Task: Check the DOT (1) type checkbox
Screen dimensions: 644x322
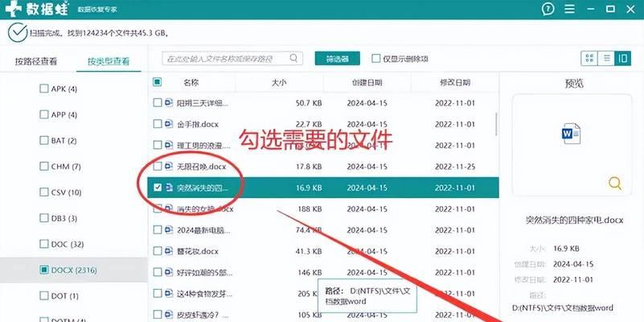Action: coord(44,296)
